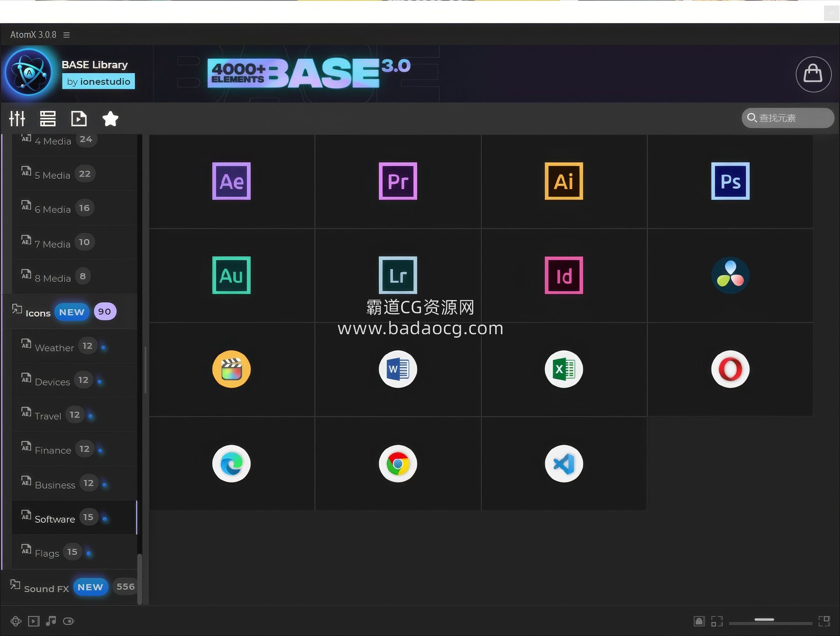Click the large grid size icon

pos(824,621)
